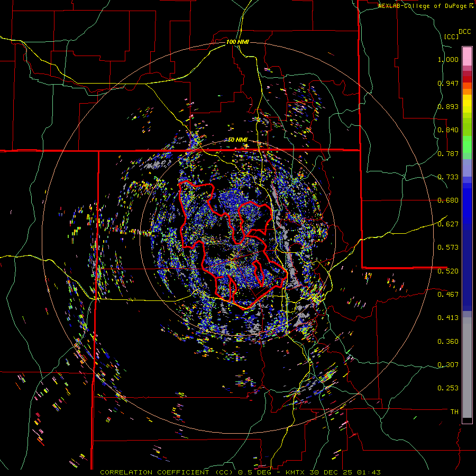This screenshot has height=476, width=476.
Task: Select the 0.947 scale label
Action: pyautogui.click(x=448, y=83)
